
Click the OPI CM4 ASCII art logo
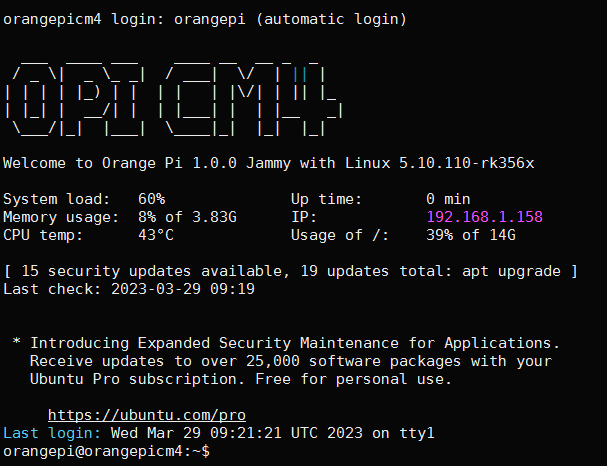tap(173, 99)
